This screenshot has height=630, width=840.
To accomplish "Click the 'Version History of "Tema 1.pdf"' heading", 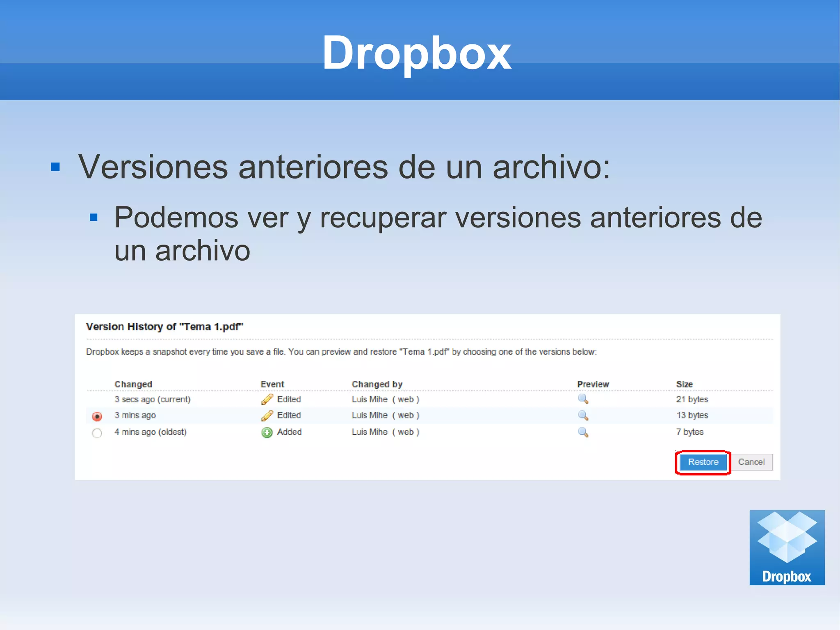I will click(164, 327).
